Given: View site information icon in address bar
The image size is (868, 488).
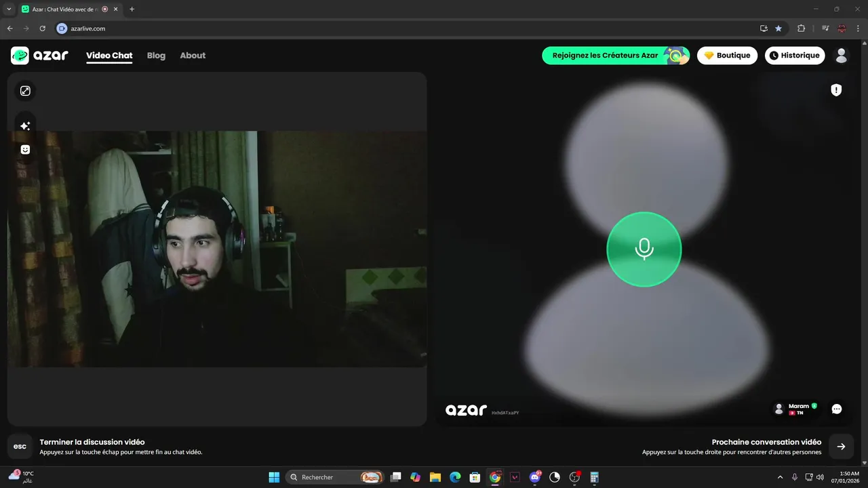Looking at the screenshot, I should tap(62, 28).
